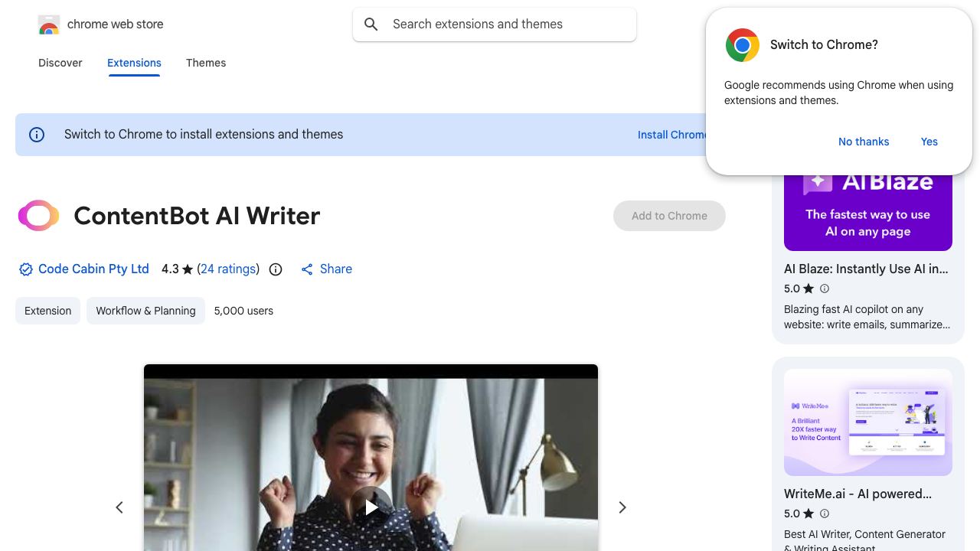Open AI Blaze: Instantly Use AI title
Viewport: 980px width, 551px height.
point(866,269)
